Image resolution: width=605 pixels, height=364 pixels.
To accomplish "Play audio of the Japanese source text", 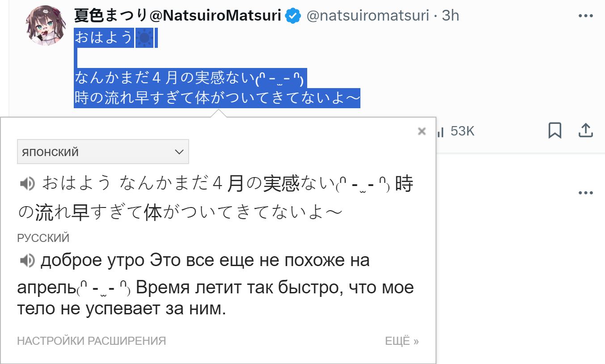I will tap(27, 183).
